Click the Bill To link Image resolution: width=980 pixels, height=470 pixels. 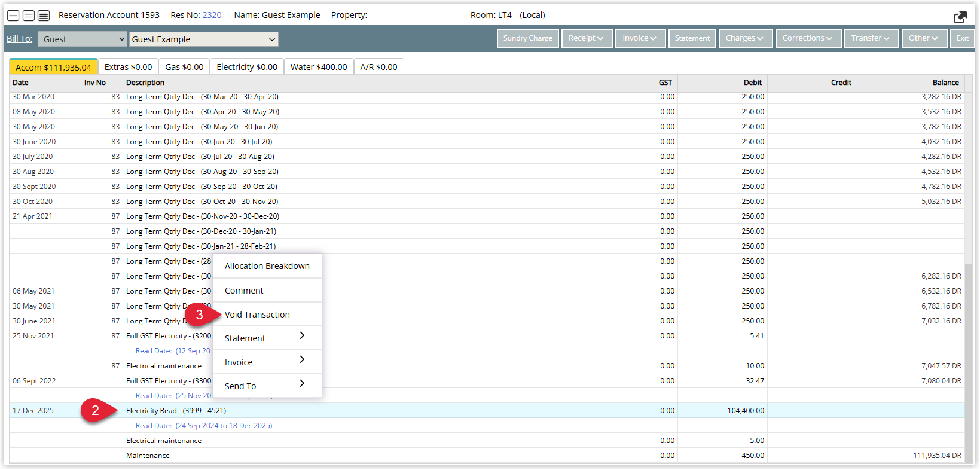click(x=19, y=39)
